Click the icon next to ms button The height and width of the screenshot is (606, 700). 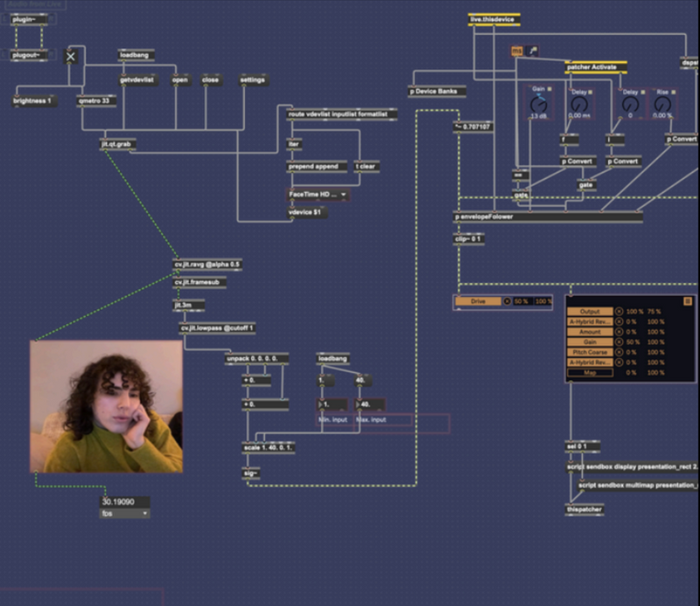coord(533,51)
